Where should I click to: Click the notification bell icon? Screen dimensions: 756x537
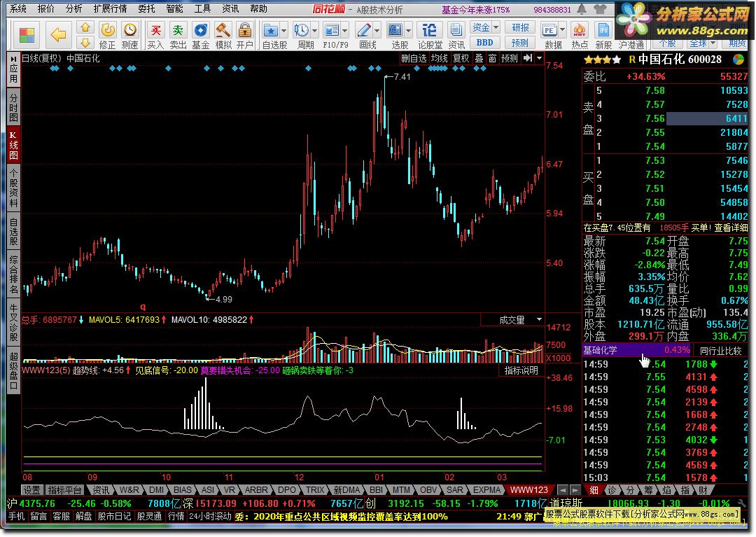(x=582, y=8)
